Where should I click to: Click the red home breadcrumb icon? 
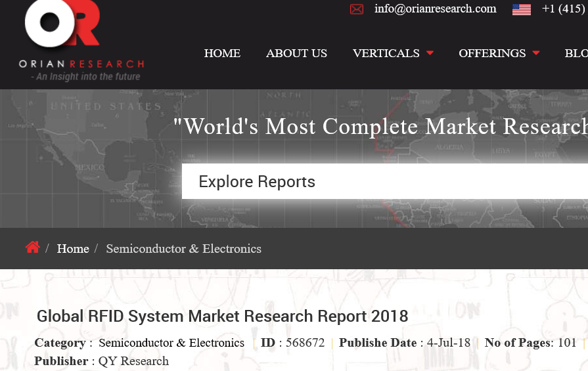coord(33,248)
